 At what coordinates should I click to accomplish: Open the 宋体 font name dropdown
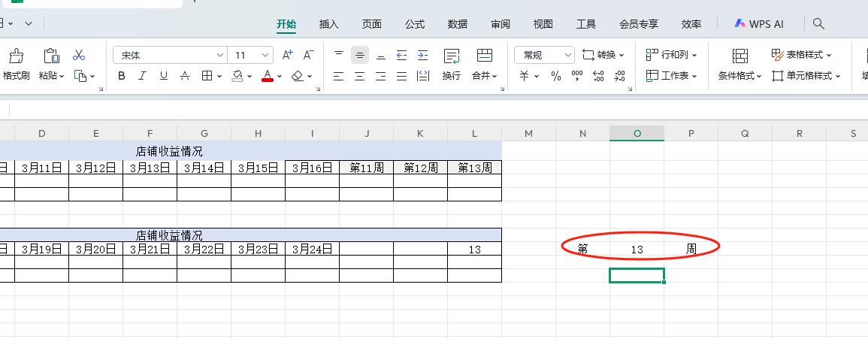coord(219,56)
